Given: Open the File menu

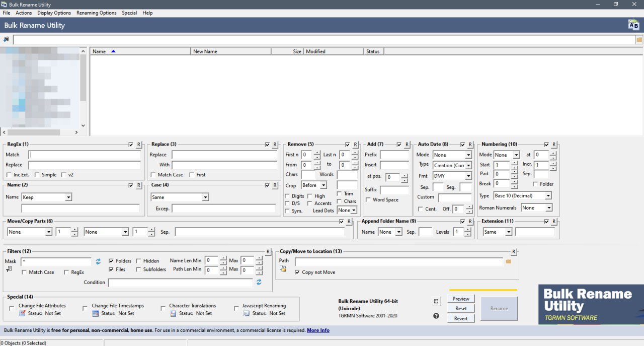Looking at the screenshot, I should coord(7,13).
